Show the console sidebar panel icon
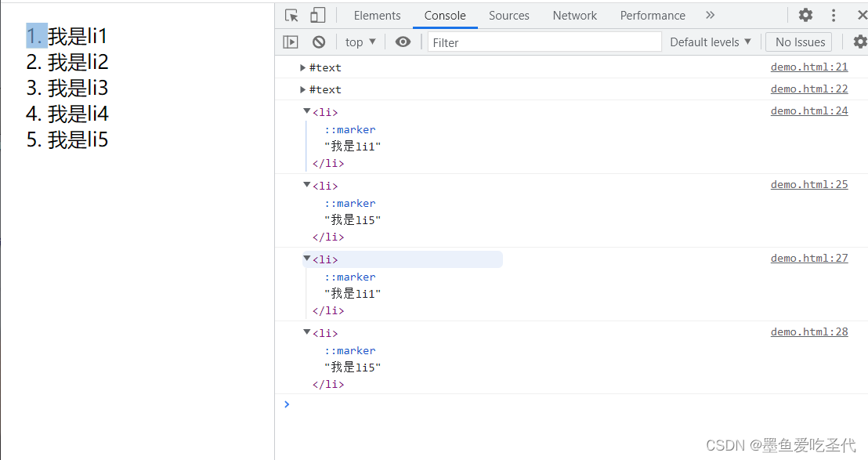The image size is (868, 460). 291,42
